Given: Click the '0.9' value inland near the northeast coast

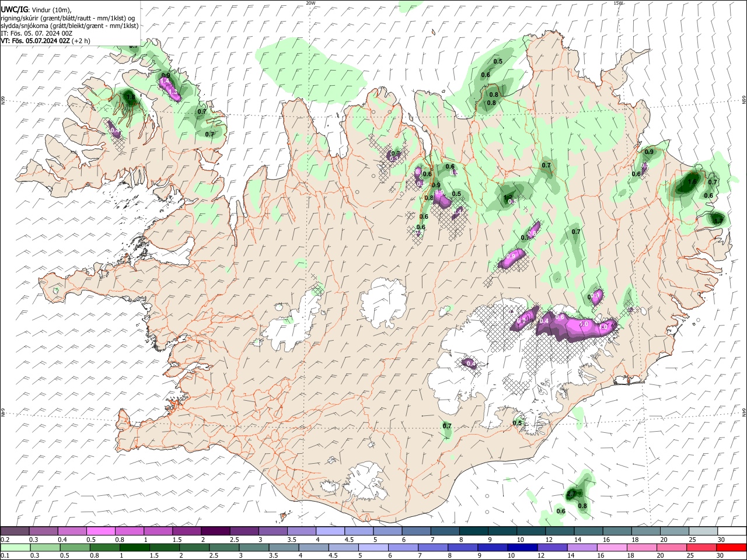Looking at the screenshot, I should click(x=649, y=152).
